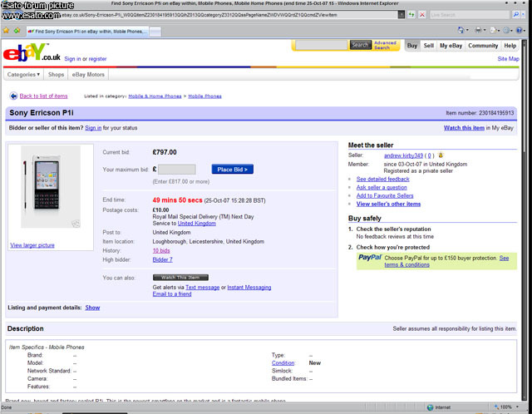Click Add to Favourite Sellers link
The height and width of the screenshot is (414, 532).
pyautogui.click(x=385, y=195)
